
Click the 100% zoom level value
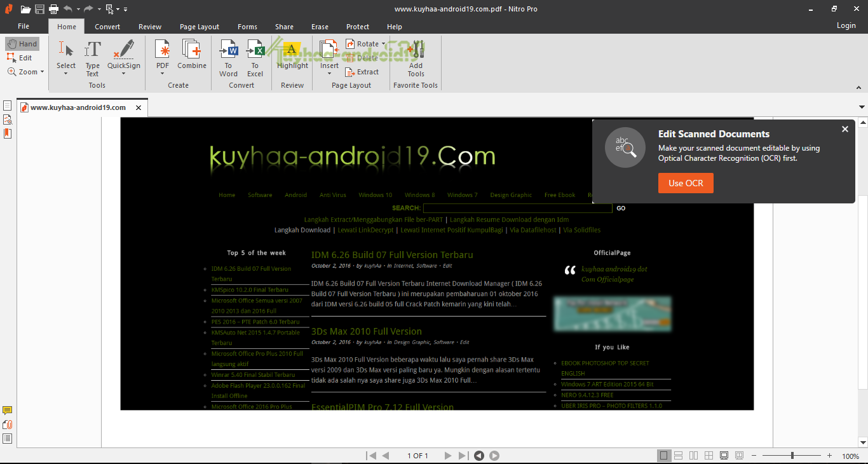[851, 456]
